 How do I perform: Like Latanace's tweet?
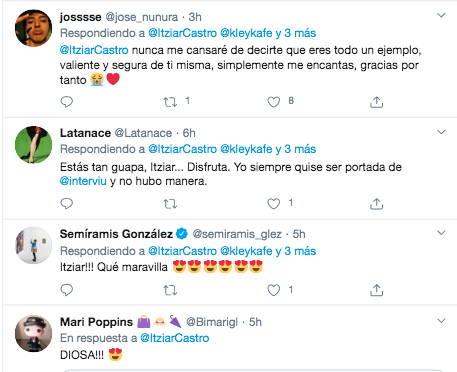274,203
